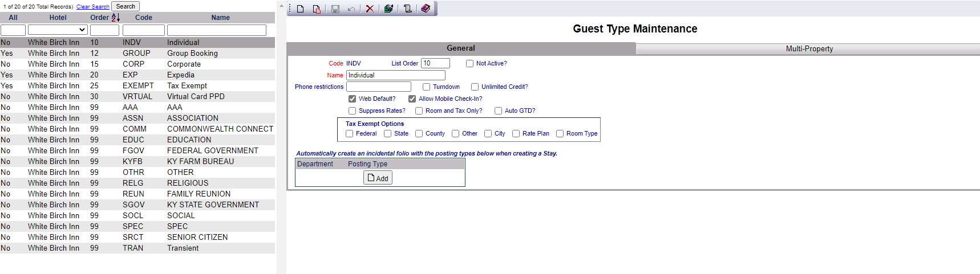Click the green blocks export icon
This screenshot has height=274, width=980.
click(388, 9)
